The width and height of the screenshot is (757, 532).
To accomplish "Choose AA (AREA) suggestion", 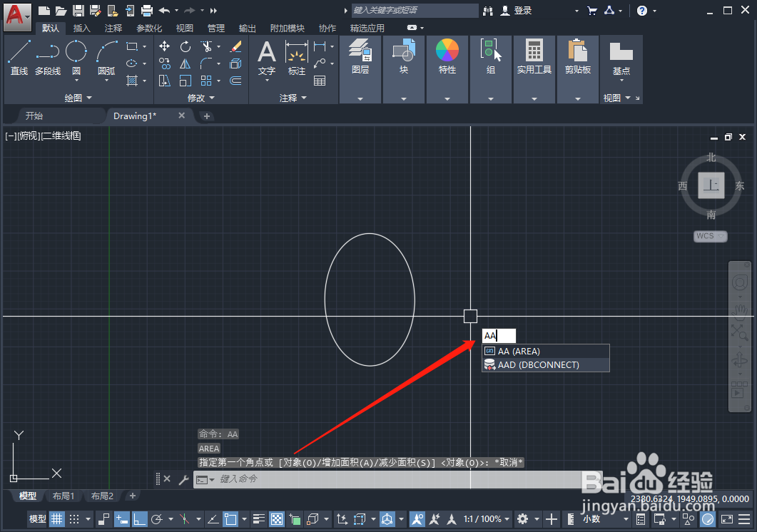I will [x=546, y=351].
